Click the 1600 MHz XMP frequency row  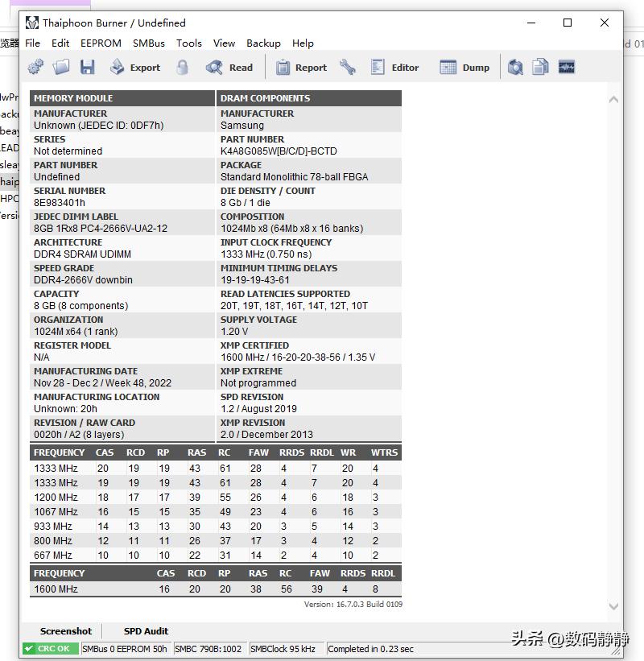[x=216, y=589]
